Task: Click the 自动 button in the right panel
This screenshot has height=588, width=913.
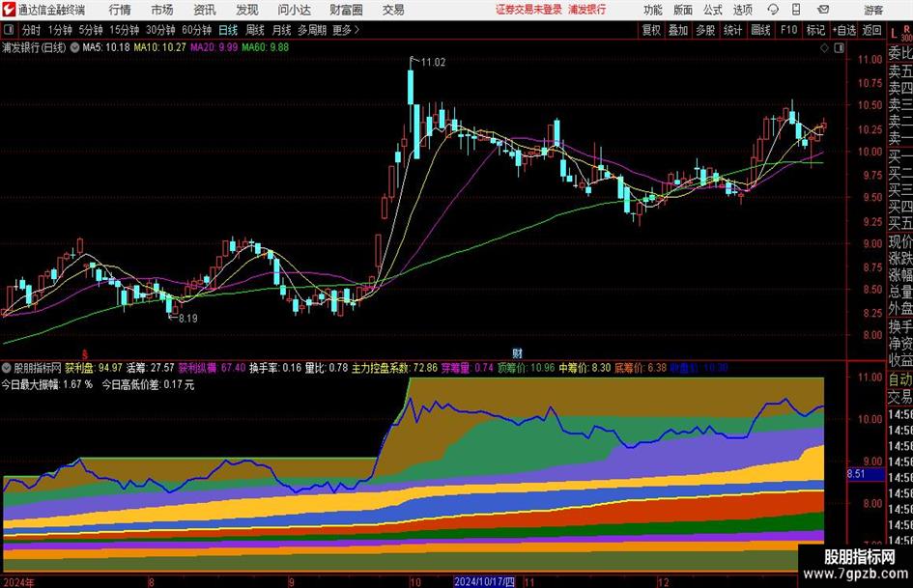Action: tap(900, 379)
